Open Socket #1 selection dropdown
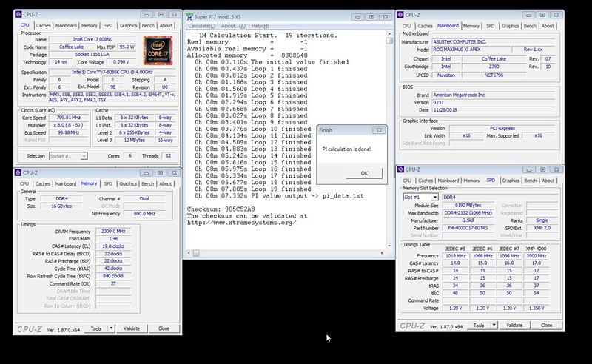 tap(84, 156)
